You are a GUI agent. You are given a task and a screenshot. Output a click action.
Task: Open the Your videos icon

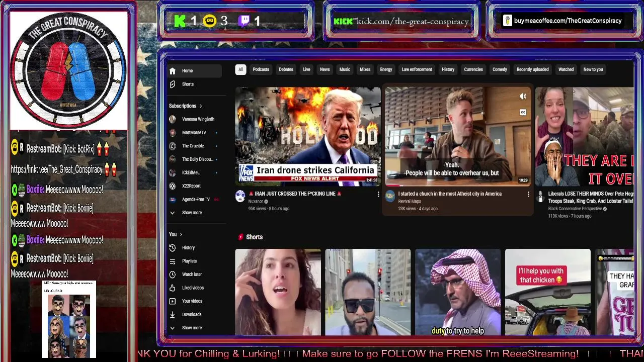(x=173, y=301)
